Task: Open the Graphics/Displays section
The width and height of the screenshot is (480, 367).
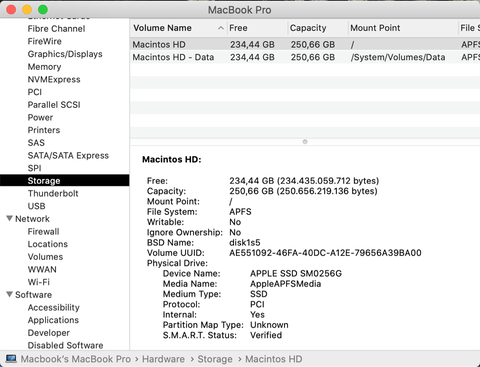Action: [65, 54]
